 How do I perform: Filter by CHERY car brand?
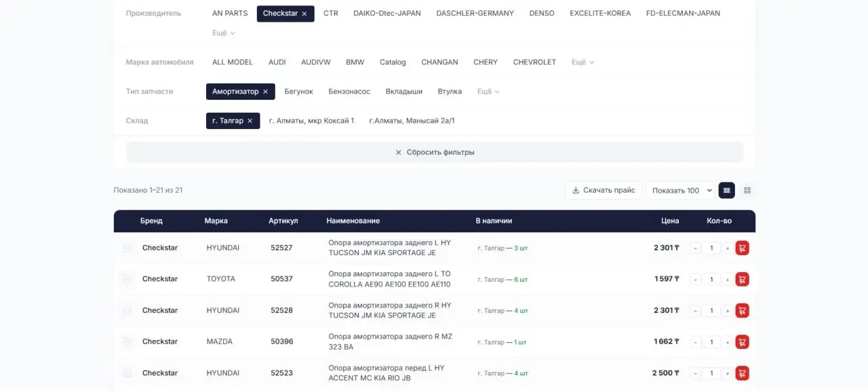coord(486,62)
